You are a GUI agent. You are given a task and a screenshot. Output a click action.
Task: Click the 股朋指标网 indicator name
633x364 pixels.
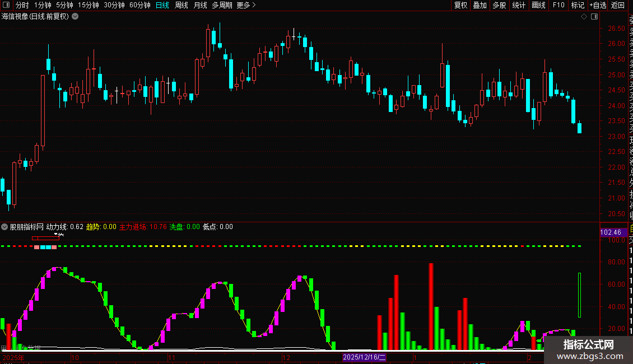[x=27, y=227]
